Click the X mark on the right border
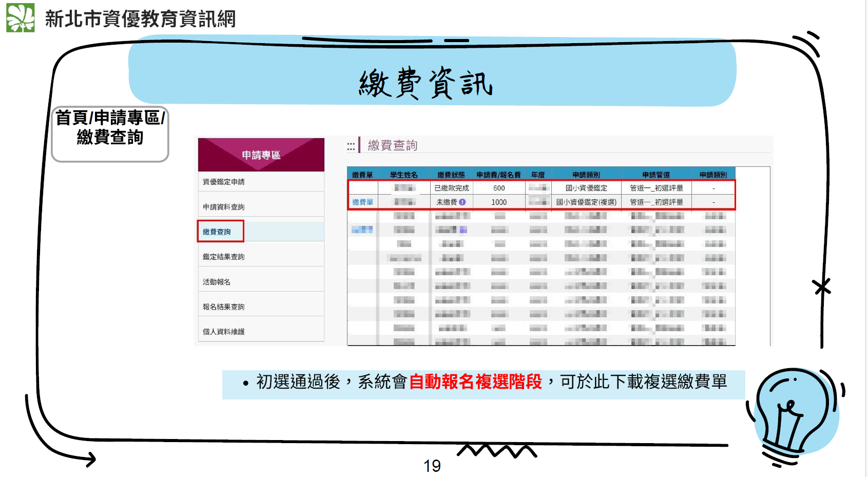This screenshot has height=477, width=868. point(822,287)
